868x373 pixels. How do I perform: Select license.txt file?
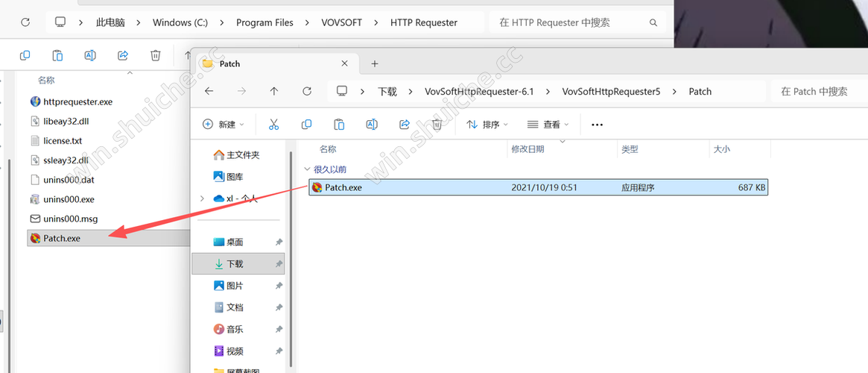[x=62, y=141]
